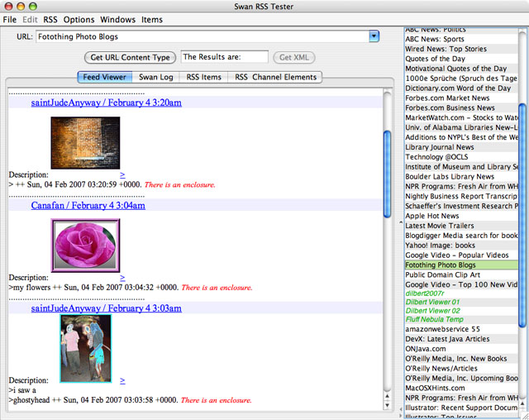The width and height of the screenshot is (529, 420).
Task: Click the splitter collapse arrows between panes
Action: [399, 222]
